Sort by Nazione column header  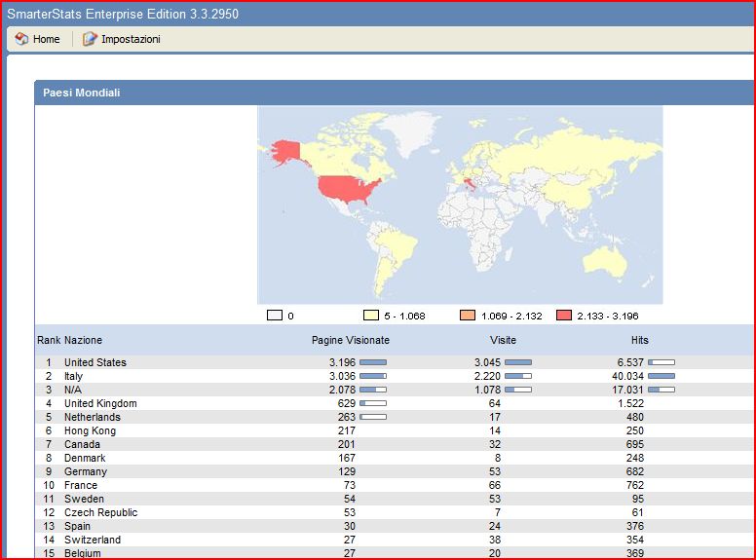[x=84, y=340]
